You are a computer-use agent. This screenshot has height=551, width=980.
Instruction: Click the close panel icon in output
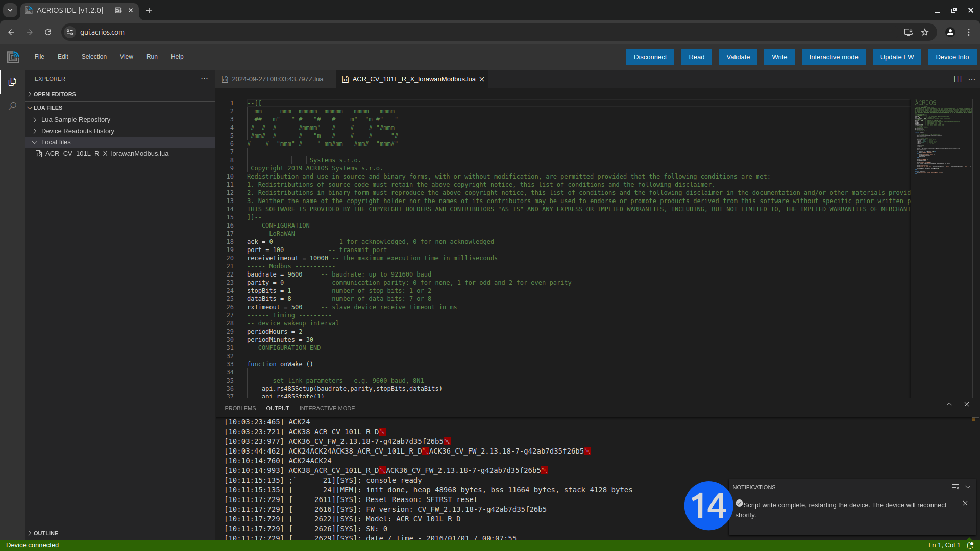[967, 404]
